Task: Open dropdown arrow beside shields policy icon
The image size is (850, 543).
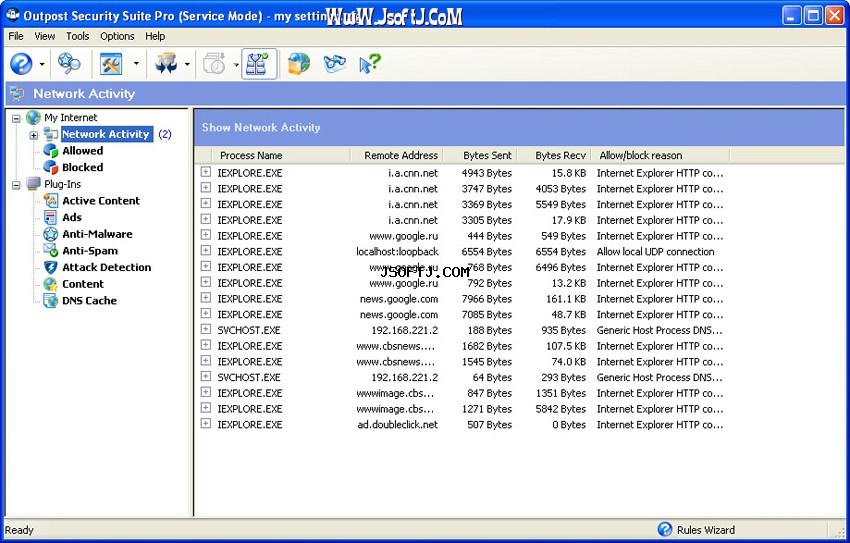Action: click(187, 64)
